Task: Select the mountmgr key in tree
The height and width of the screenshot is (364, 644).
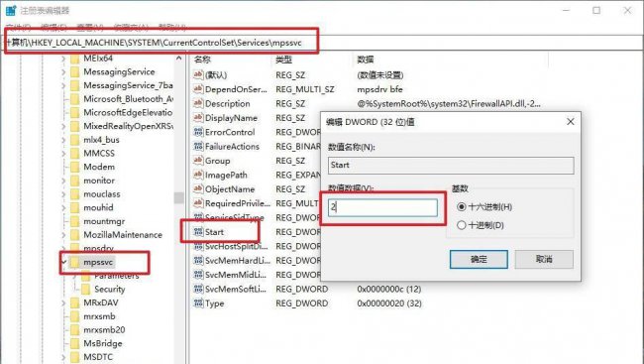Action: tap(104, 221)
